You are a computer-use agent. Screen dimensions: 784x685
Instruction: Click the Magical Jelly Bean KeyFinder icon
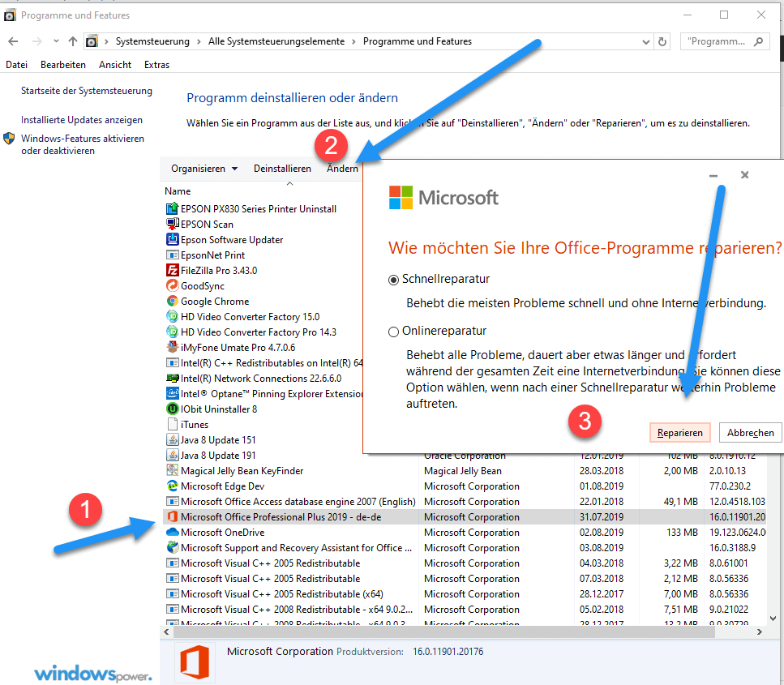point(172,470)
